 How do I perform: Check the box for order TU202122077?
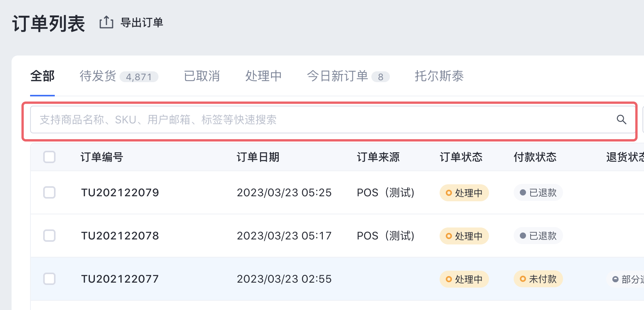point(49,279)
